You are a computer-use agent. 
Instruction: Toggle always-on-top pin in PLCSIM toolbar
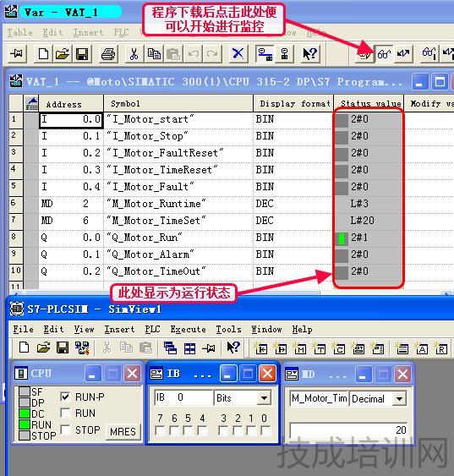209,348
